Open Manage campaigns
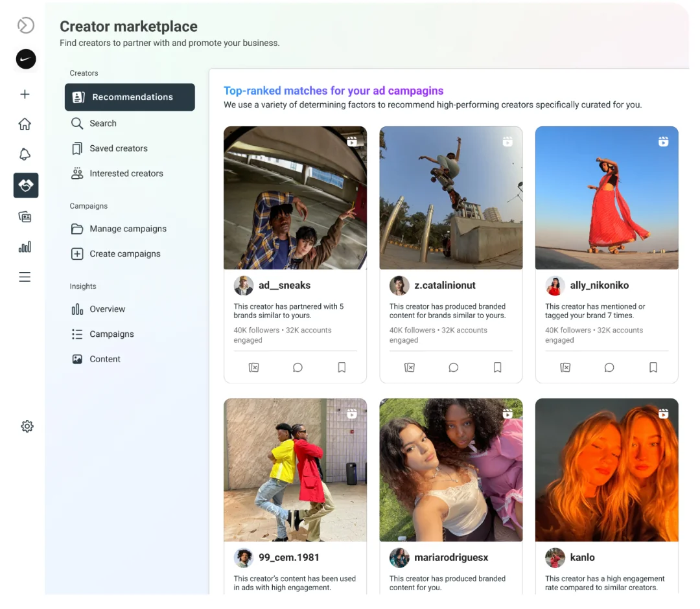The height and width of the screenshot is (609, 700). pos(130,229)
